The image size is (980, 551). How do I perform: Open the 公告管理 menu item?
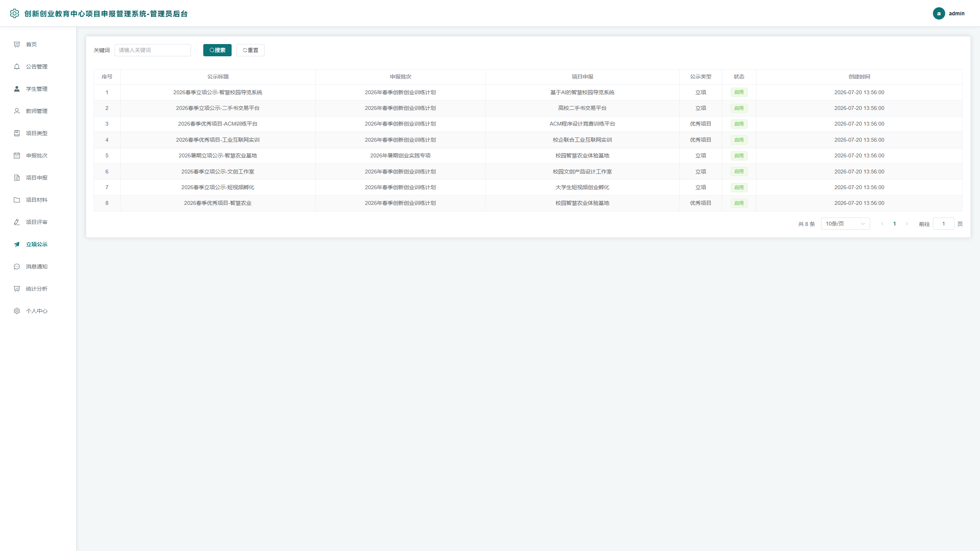(38, 67)
